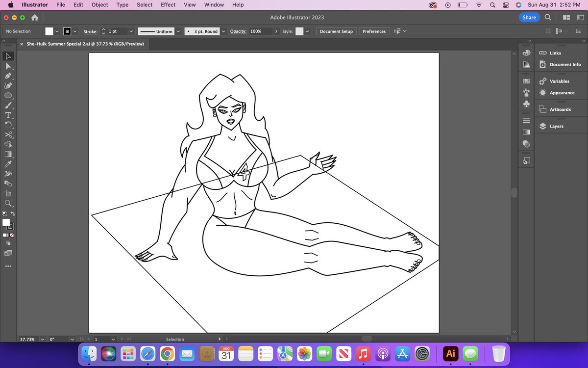Open the Symbols panel club icon
The height and width of the screenshot is (368, 588).
(526, 104)
